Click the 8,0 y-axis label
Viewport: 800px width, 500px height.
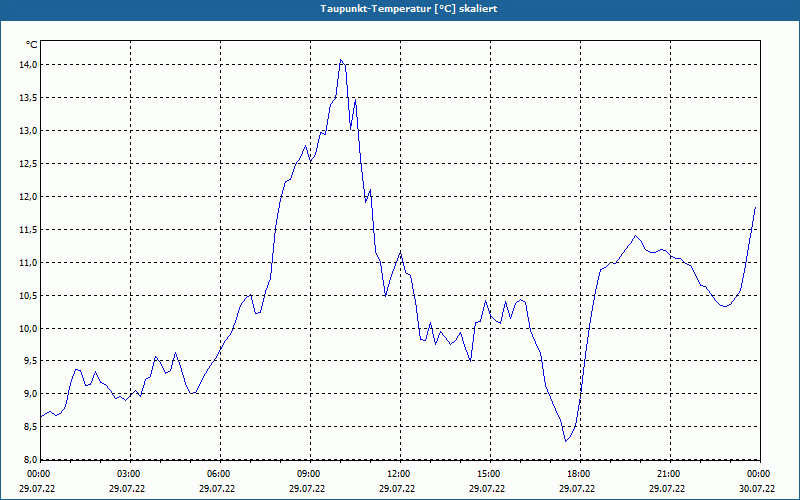31,459
